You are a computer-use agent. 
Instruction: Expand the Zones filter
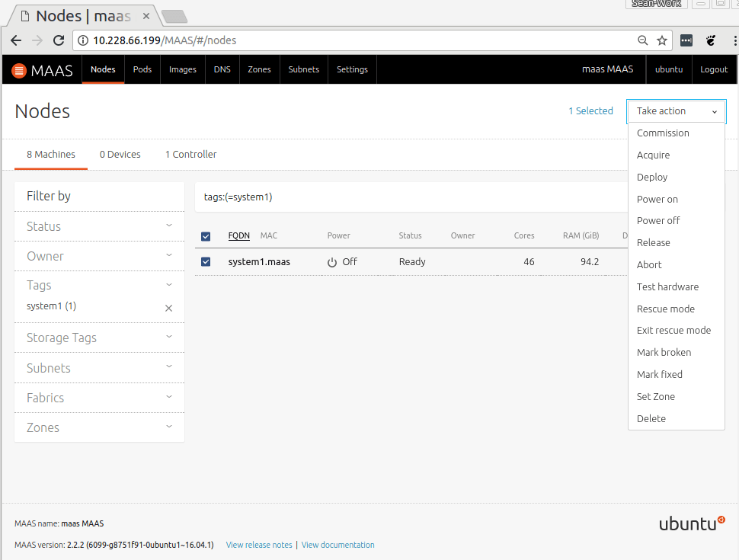[x=100, y=427]
